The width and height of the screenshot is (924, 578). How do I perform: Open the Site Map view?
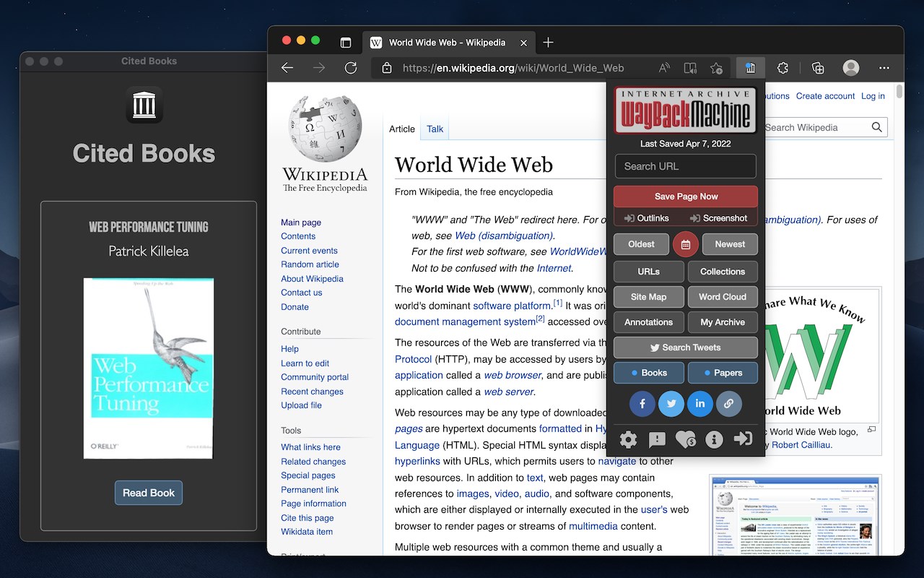tap(648, 297)
